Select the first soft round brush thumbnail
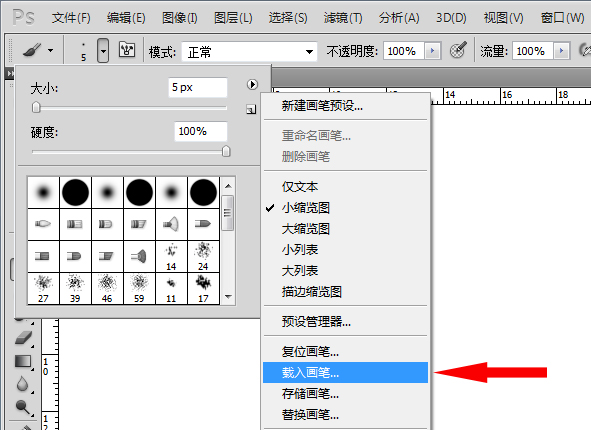Viewport: 591px width, 430px height. point(43,193)
